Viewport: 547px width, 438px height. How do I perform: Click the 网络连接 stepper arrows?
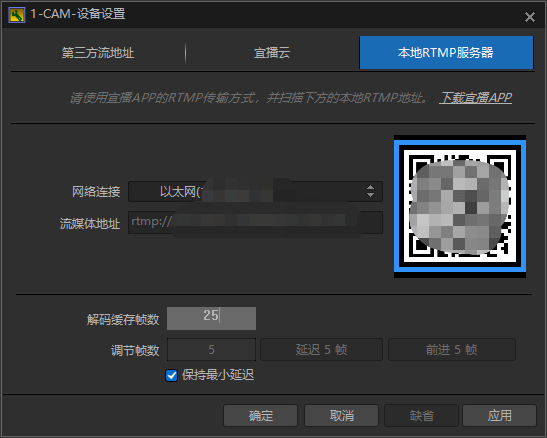click(370, 191)
